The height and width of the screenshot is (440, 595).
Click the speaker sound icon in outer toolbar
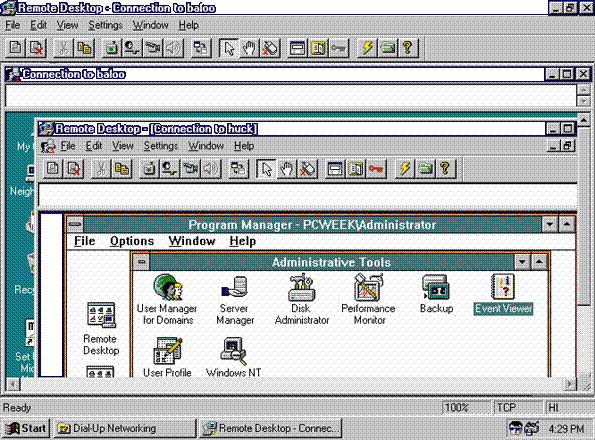click(173, 48)
